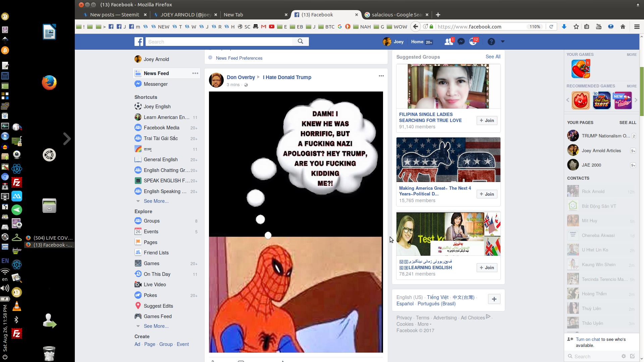Open chat options gear icon
Image resolution: width=644 pixels, height=362 pixels.
pos(624,356)
